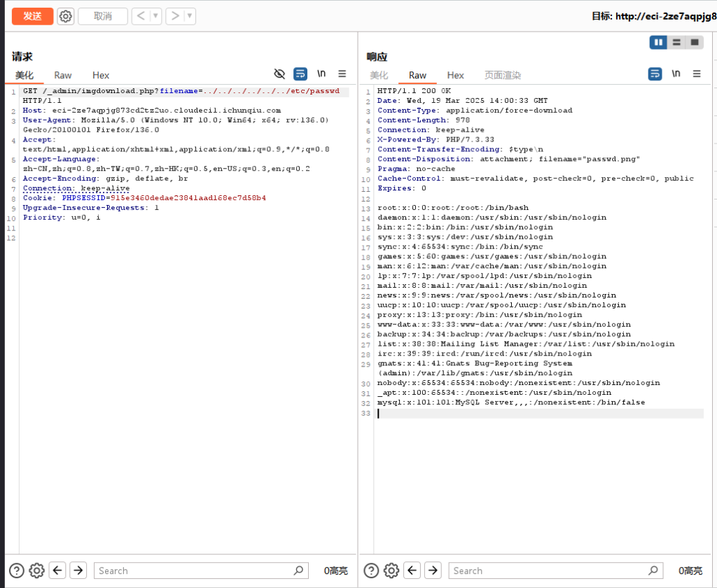Go to previous request in history
The image size is (717, 588).
[x=141, y=17]
